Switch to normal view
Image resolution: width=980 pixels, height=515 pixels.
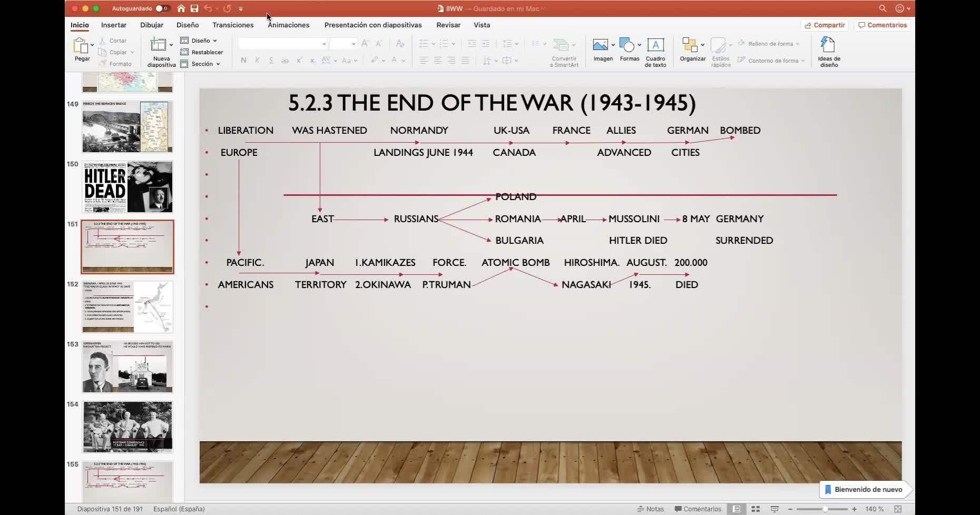[737, 509]
